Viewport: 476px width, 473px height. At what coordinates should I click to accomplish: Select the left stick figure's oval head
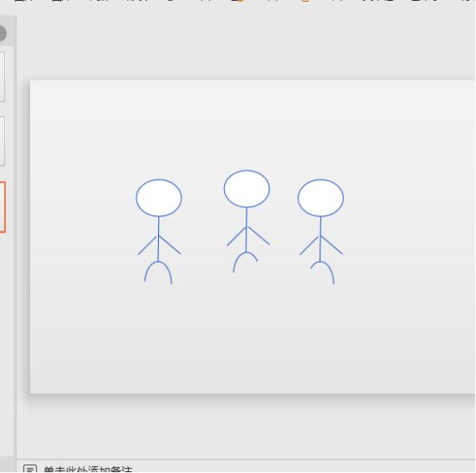[159, 198]
